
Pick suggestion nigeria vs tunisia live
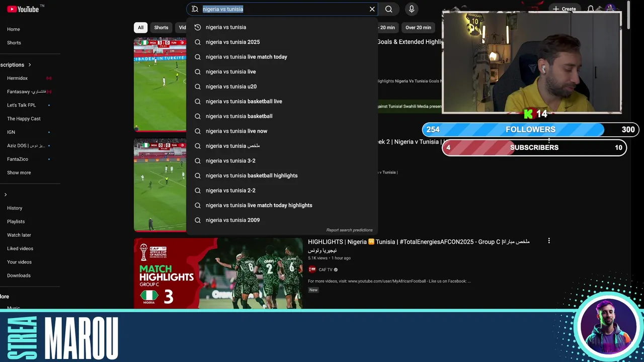[282, 72]
